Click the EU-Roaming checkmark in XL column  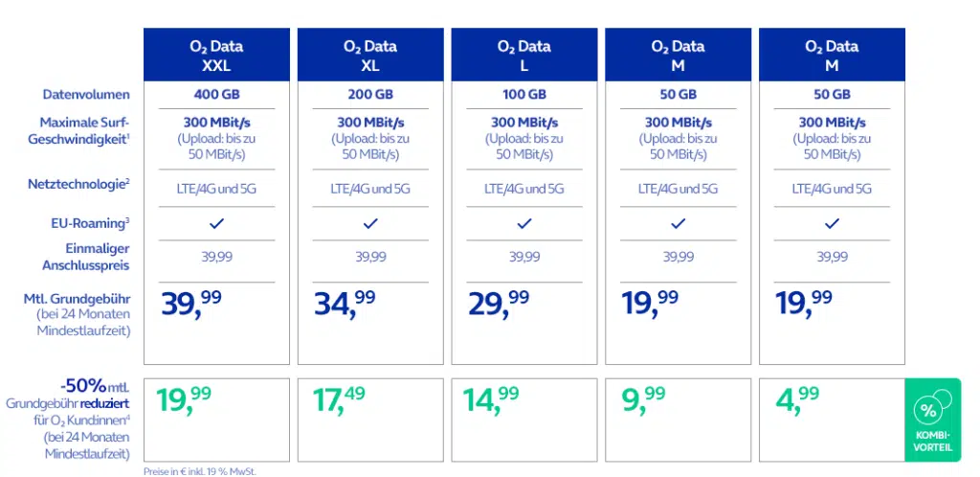[370, 223]
